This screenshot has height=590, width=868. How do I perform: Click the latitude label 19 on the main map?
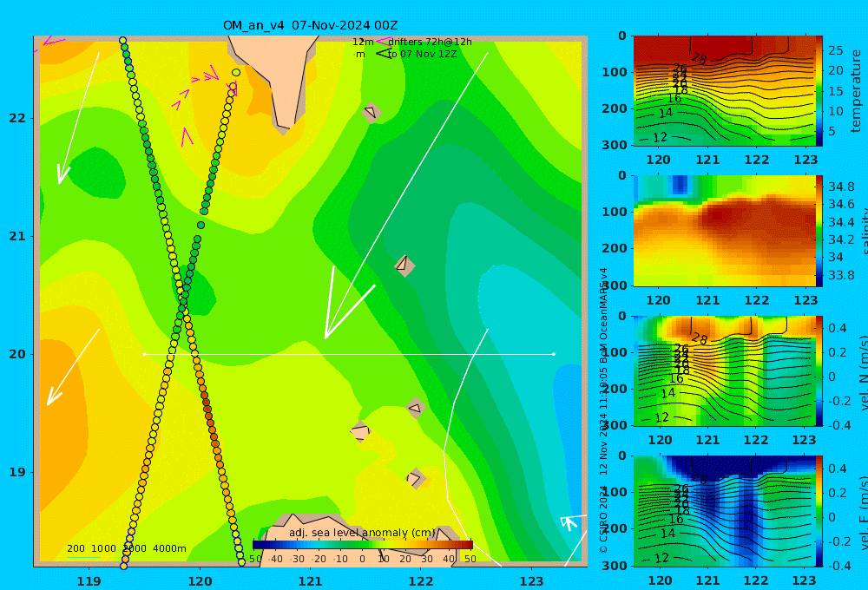(x=16, y=472)
